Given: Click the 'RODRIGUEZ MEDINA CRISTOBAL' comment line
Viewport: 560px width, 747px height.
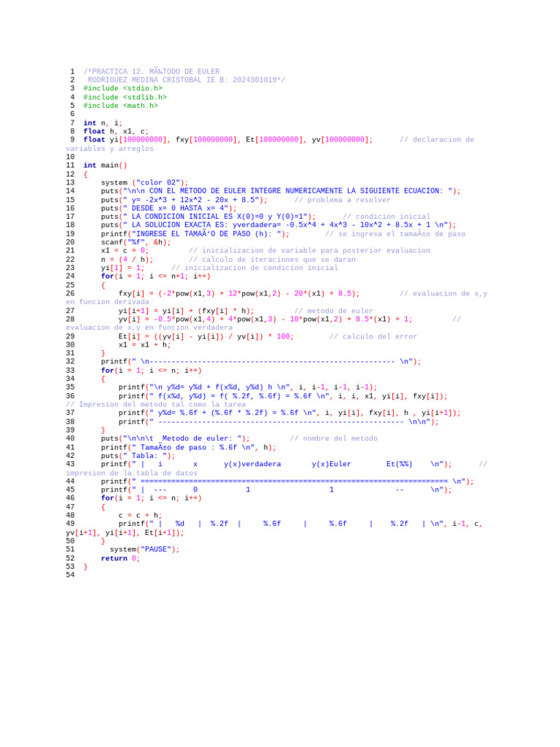Looking at the screenshot, I should tap(186, 80).
